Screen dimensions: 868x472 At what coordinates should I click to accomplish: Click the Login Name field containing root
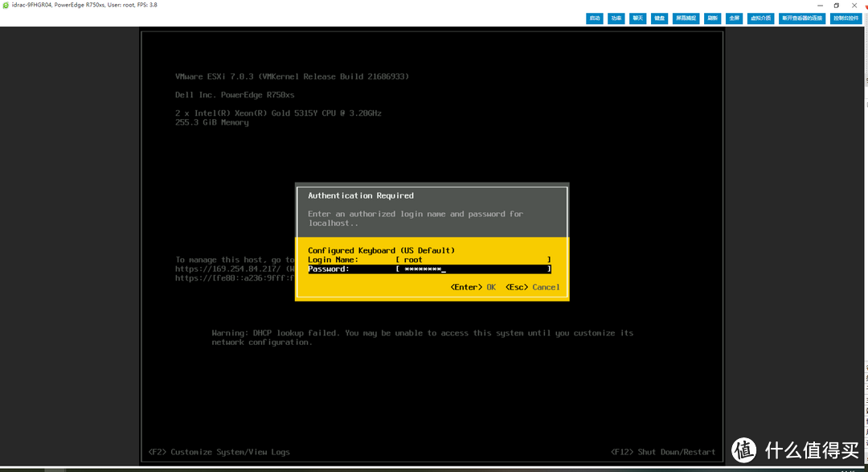pos(473,260)
